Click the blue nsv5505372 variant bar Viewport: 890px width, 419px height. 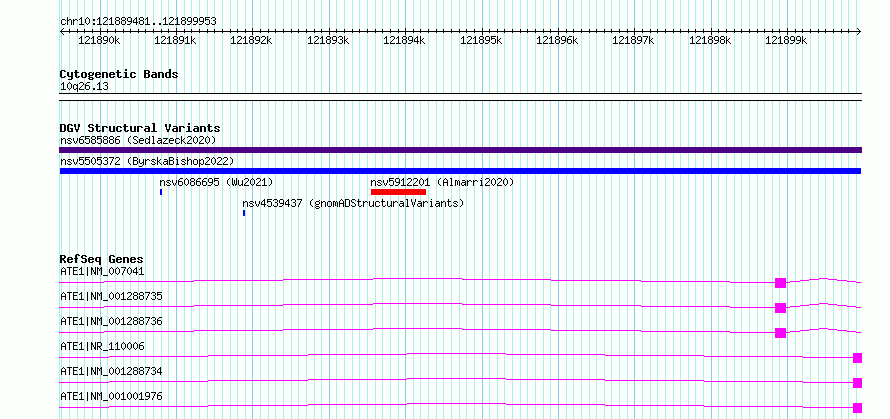(x=460, y=171)
